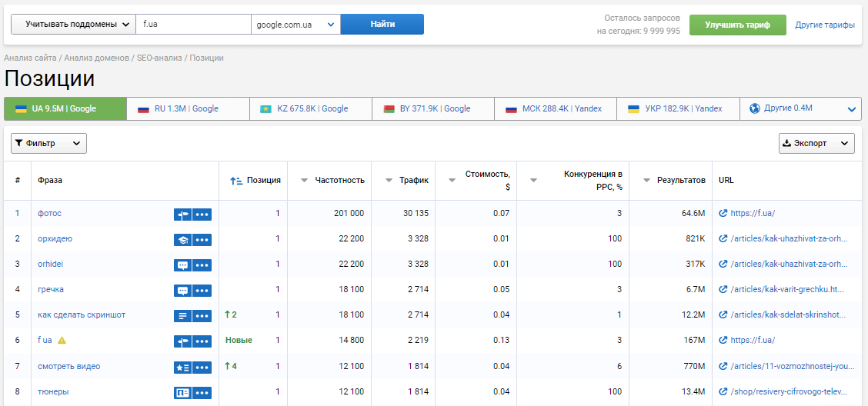Screen dimensions: 868x406
Task: Switch to the KZ 675.8K Google tab
Action: pyautogui.click(x=311, y=109)
